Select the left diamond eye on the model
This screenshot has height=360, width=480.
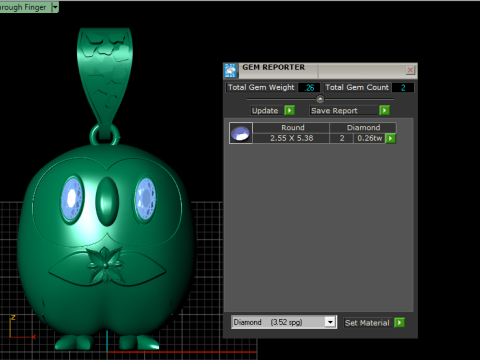click(x=72, y=199)
